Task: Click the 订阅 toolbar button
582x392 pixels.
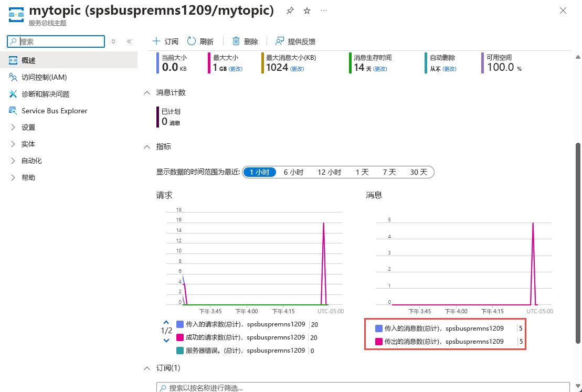Action: point(165,41)
